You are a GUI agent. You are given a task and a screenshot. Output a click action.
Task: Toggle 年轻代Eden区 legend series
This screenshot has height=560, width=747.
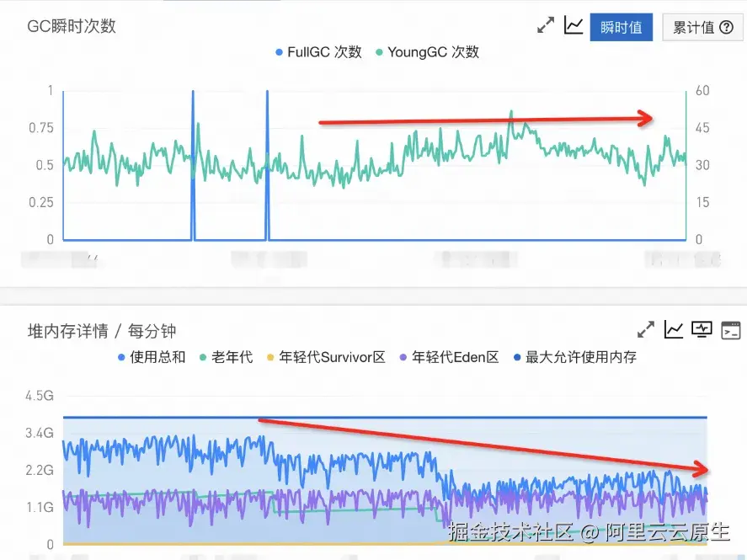click(449, 357)
